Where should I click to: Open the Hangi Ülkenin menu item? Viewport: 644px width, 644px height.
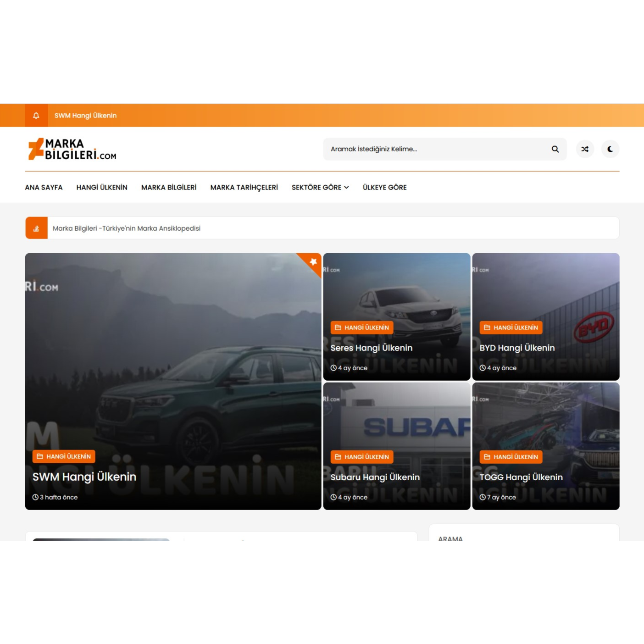102,187
